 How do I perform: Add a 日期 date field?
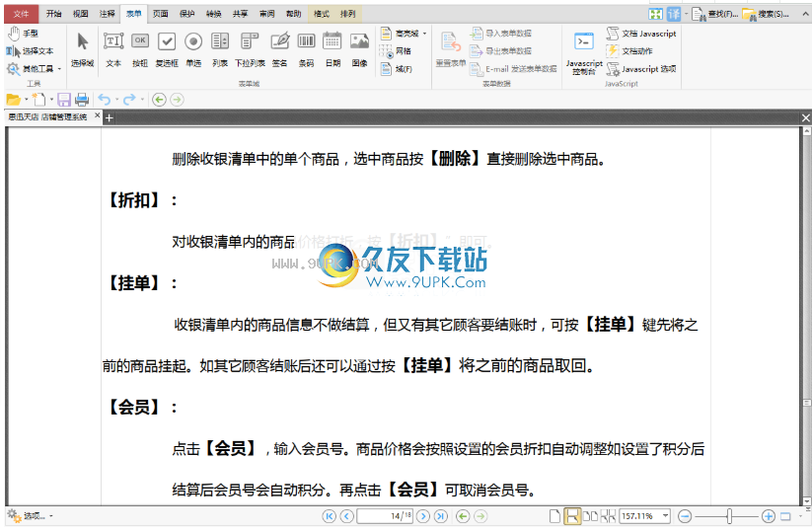[332, 50]
